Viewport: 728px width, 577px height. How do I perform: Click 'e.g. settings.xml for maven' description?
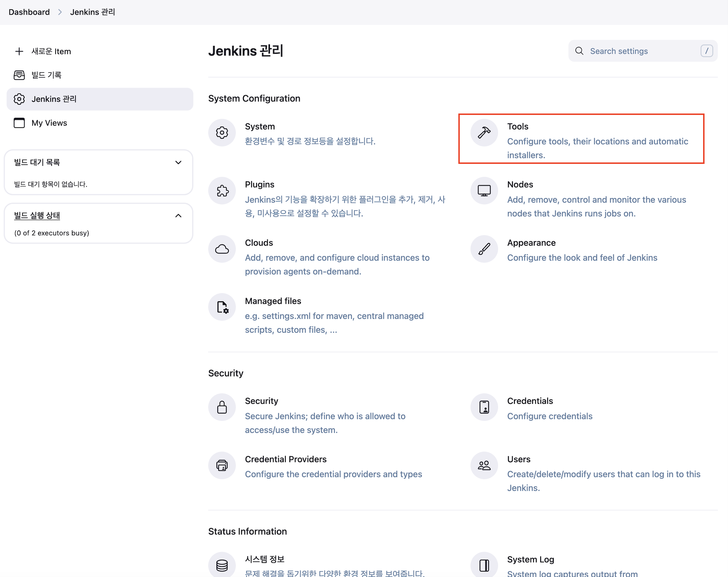334,323
